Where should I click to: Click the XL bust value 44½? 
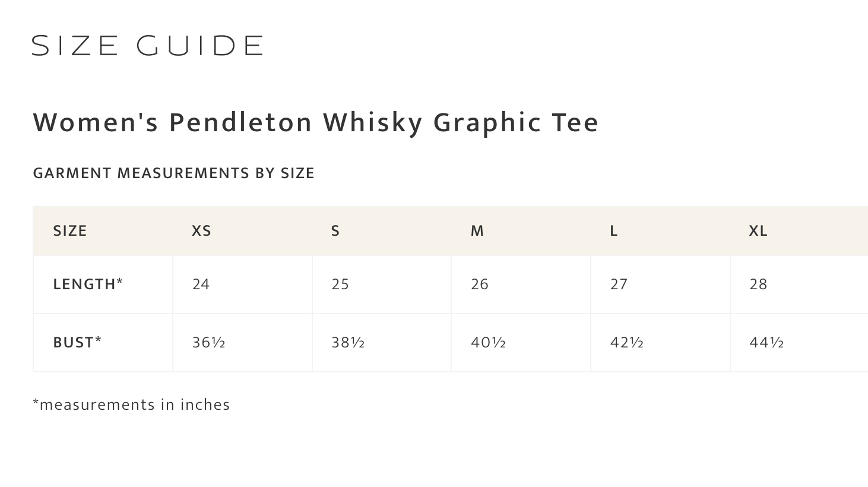click(x=766, y=343)
